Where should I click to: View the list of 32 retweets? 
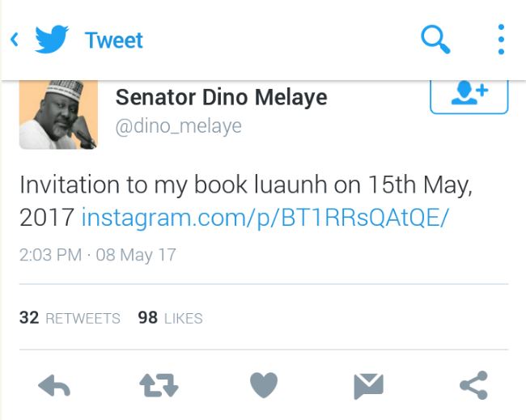point(70,318)
